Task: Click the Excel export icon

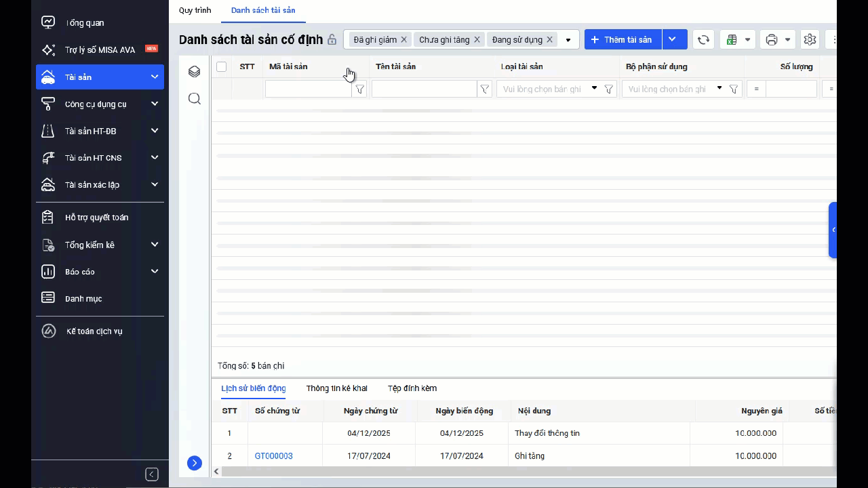Action: coord(732,40)
